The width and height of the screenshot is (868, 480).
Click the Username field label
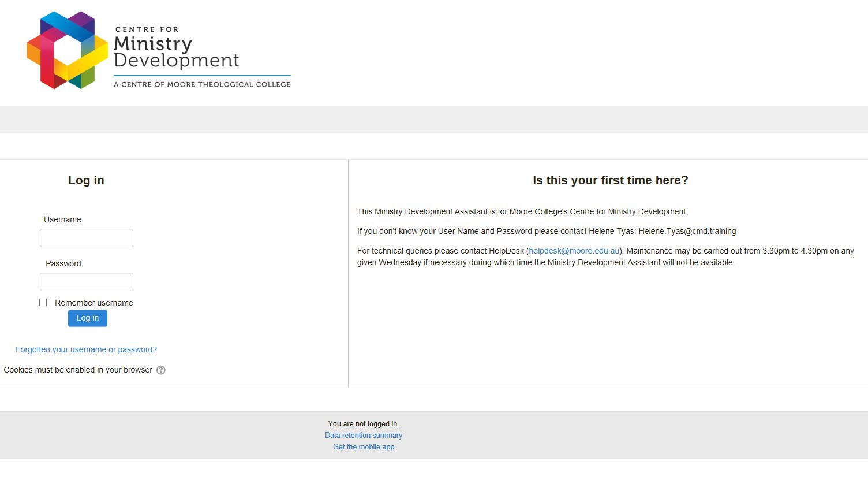(62, 219)
